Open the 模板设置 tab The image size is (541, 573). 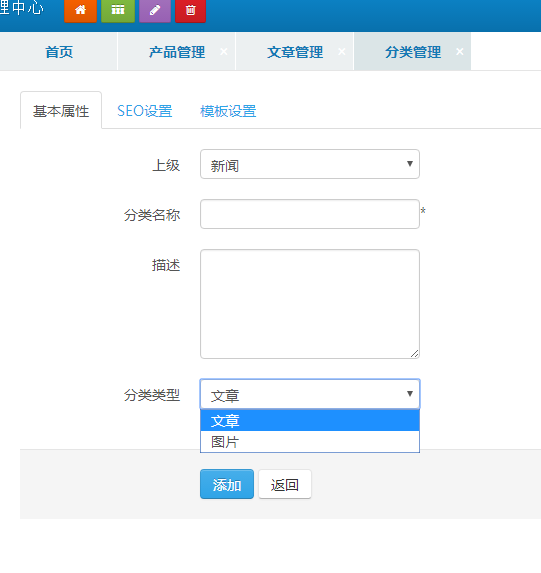(x=228, y=111)
